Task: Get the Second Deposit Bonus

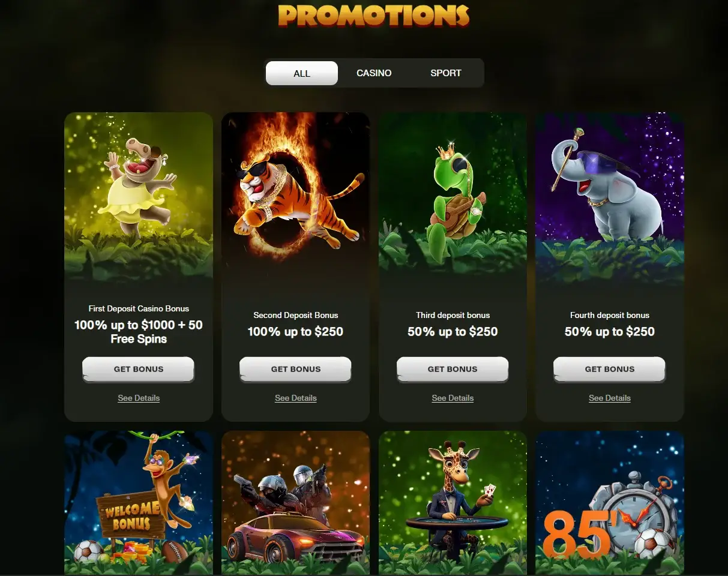Action: 295,369
